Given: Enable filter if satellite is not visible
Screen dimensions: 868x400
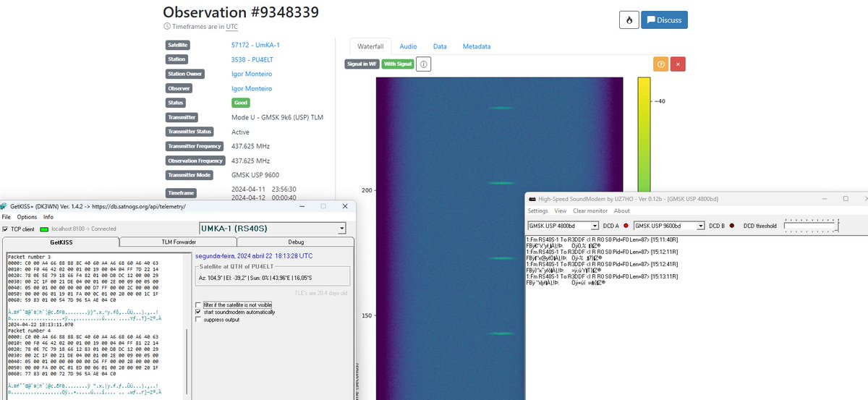Looking at the screenshot, I should point(198,305).
